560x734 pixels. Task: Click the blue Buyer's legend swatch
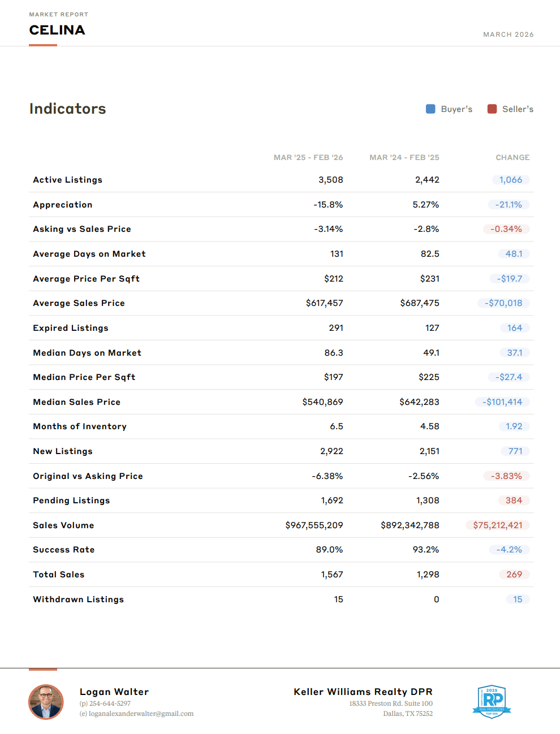click(x=430, y=109)
